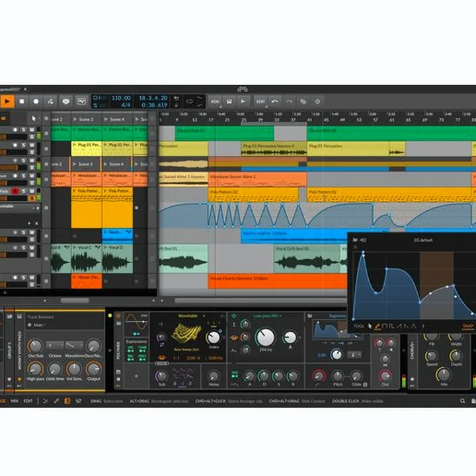
Task: Click the wavetable 3D display in Polymer
Action: coord(186,333)
